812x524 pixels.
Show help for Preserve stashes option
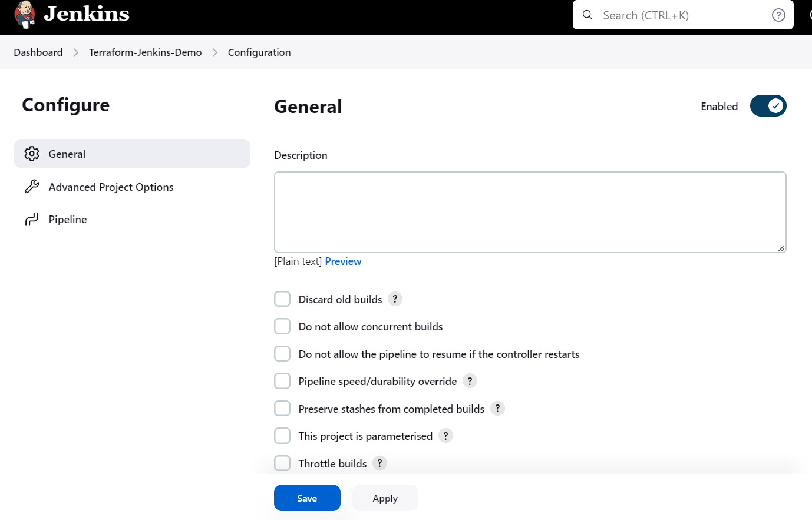click(x=497, y=409)
